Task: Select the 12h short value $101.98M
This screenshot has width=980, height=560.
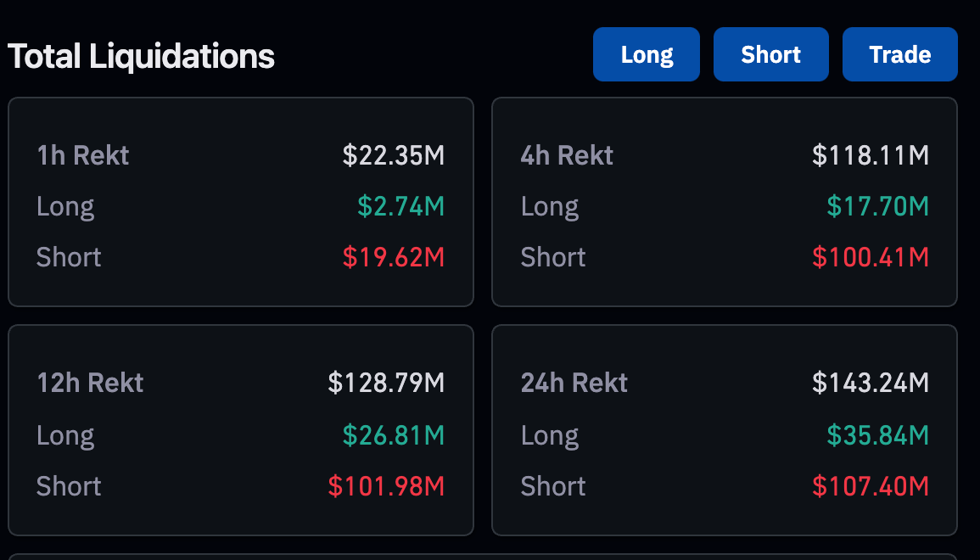Action: click(386, 486)
